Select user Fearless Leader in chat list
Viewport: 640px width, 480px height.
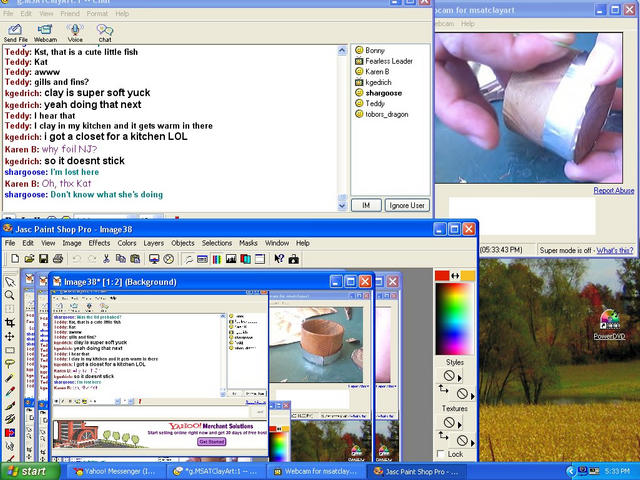pyautogui.click(x=384, y=61)
